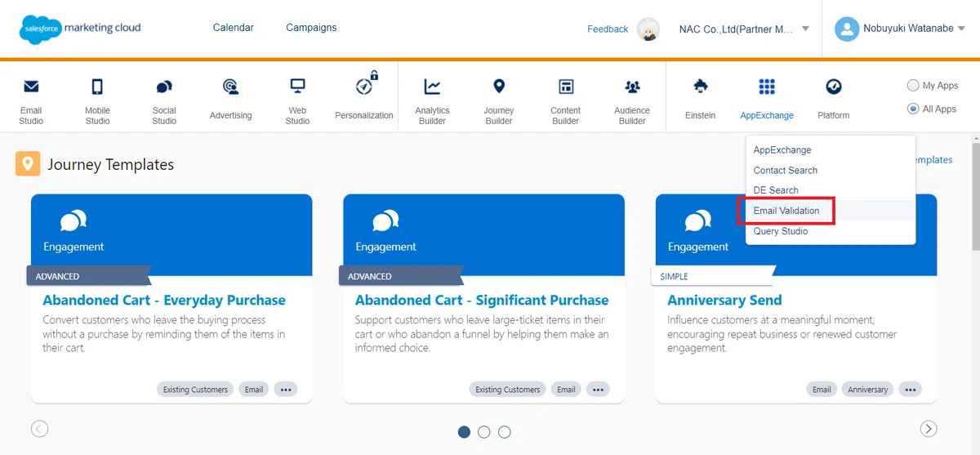
Task: Click the Journey Templates orange pin icon
Action: pos(28,164)
